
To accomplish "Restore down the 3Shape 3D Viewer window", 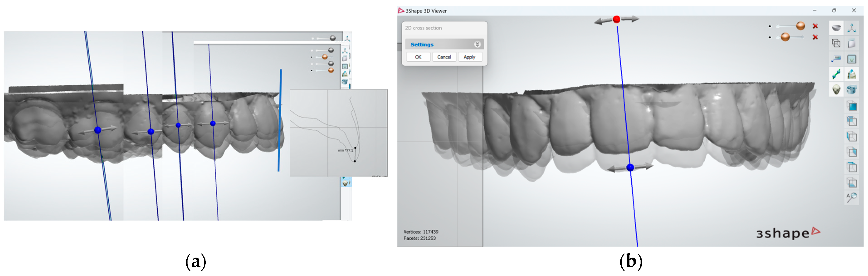I will [834, 10].
